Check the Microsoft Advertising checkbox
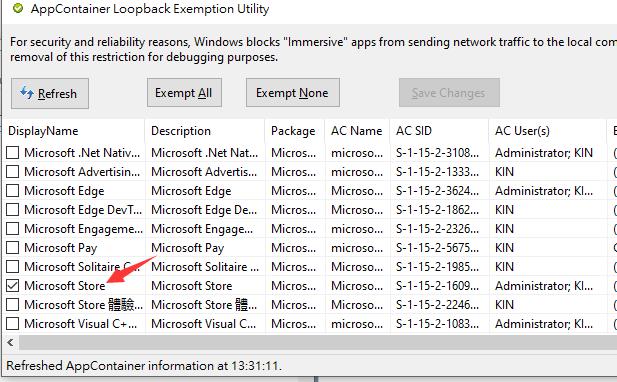Screen dimensions: 617x382 (x=13, y=172)
